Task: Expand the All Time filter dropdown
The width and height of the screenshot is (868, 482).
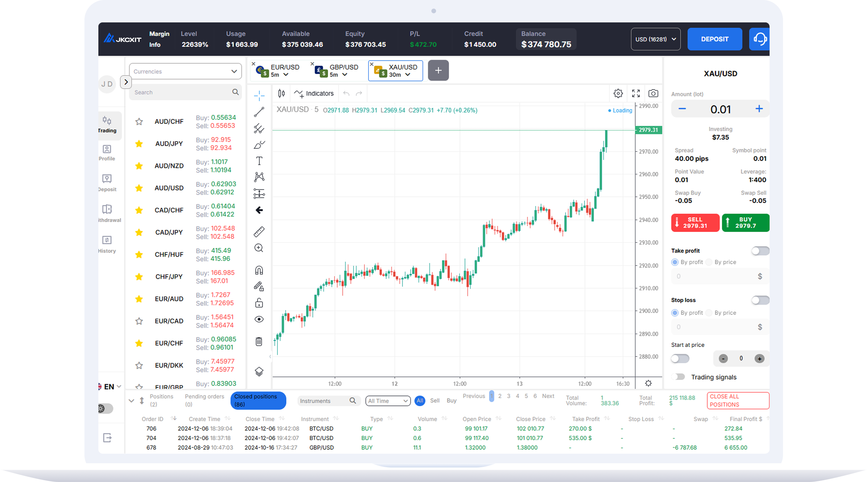Action: pyautogui.click(x=388, y=401)
